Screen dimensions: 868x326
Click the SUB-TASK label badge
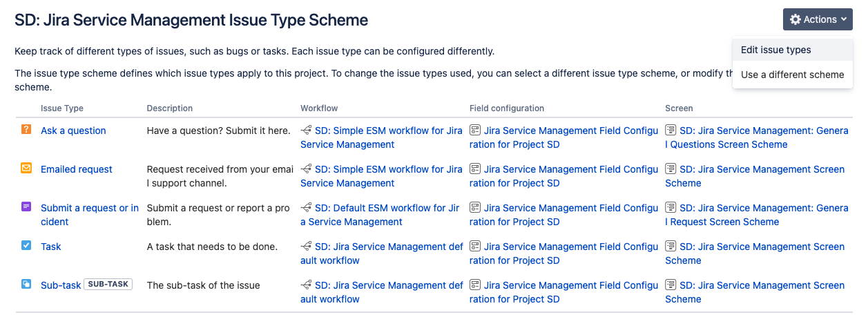click(x=108, y=285)
